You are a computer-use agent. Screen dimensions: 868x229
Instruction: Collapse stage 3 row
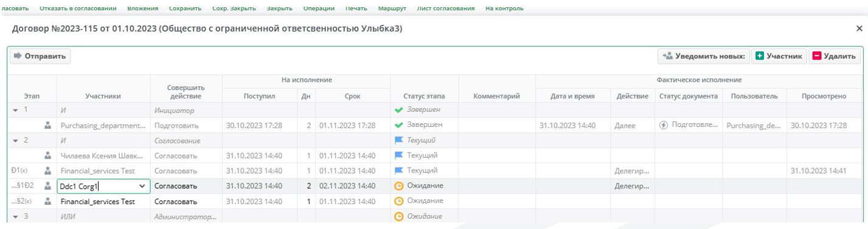15,217
